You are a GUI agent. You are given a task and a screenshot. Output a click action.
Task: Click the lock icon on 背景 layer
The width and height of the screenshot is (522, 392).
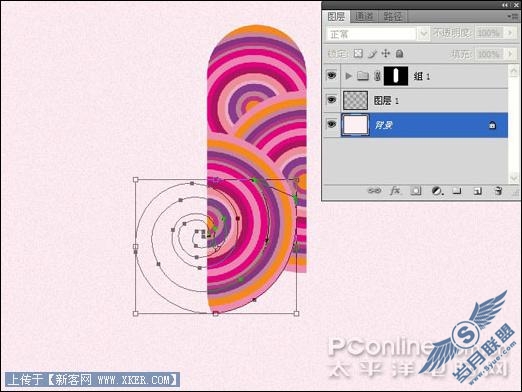pos(492,125)
